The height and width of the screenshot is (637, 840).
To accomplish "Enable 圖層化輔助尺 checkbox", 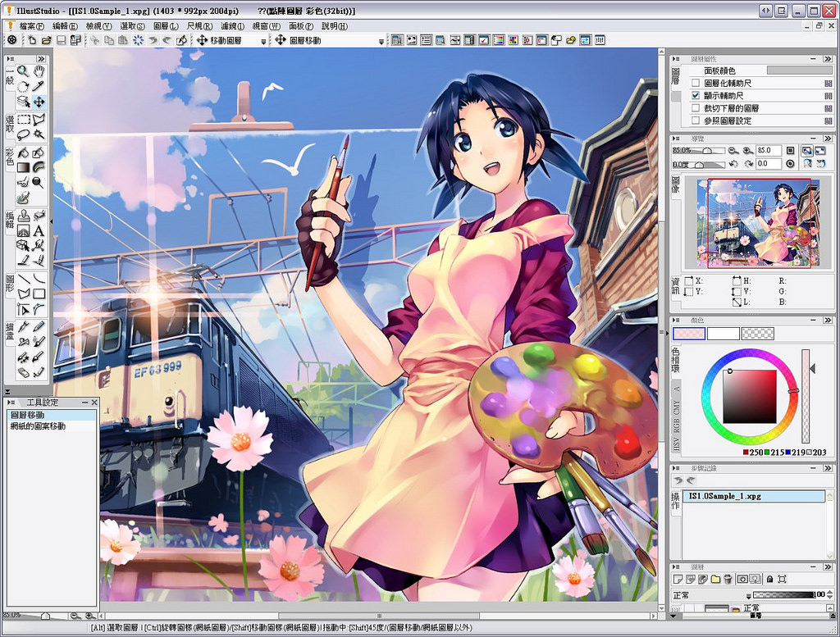I will (696, 83).
